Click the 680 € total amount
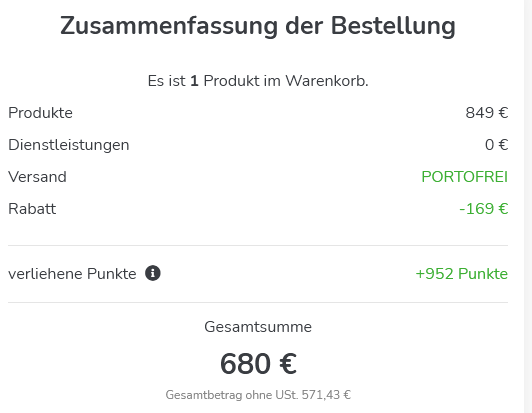The image size is (532, 413). [258, 364]
